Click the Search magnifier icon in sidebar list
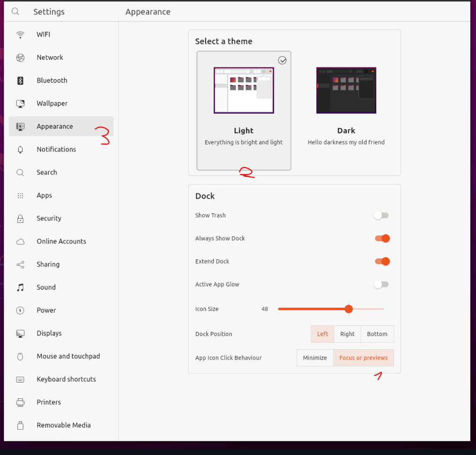 (20, 173)
